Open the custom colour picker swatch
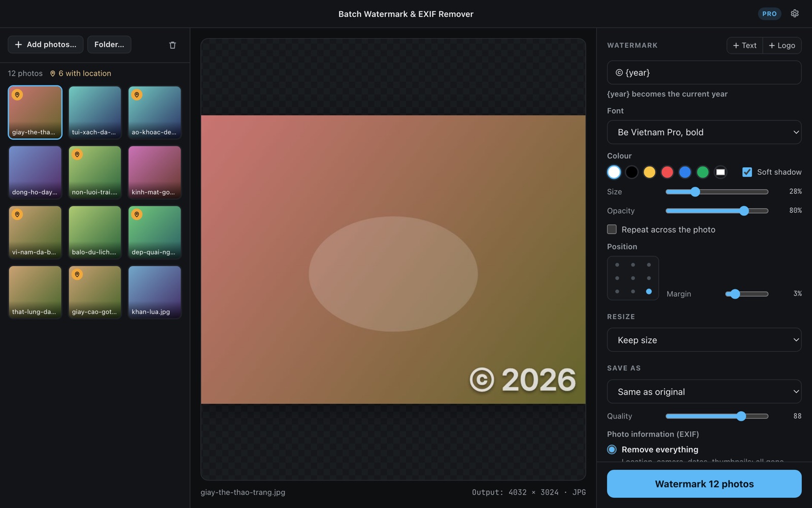Image resolution: width=812 pixels, height=508 pixels. click(721, 172)
